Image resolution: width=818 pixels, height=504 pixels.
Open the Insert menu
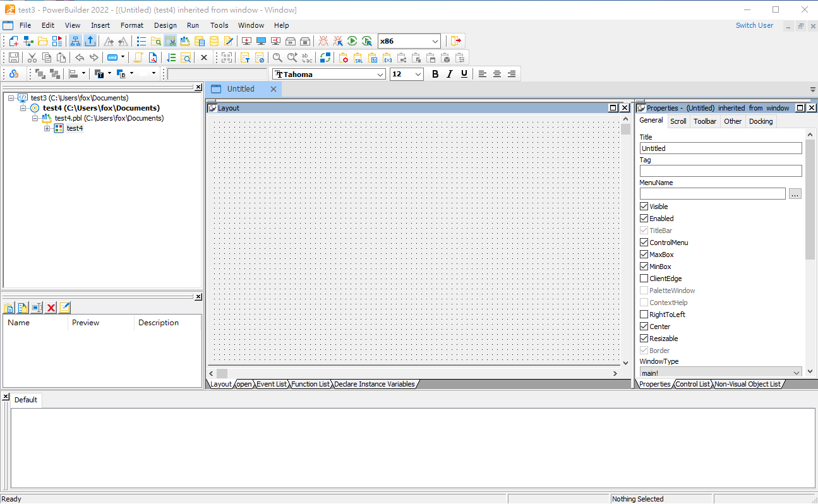pyautogui.click(x=100, y=25)
